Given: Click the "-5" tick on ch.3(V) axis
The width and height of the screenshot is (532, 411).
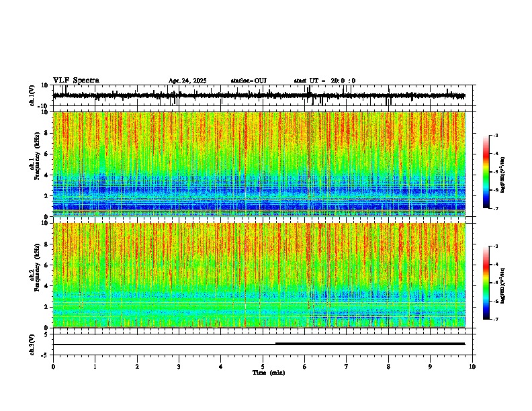Looking at the screenshot, I should (x=44, y=355).
